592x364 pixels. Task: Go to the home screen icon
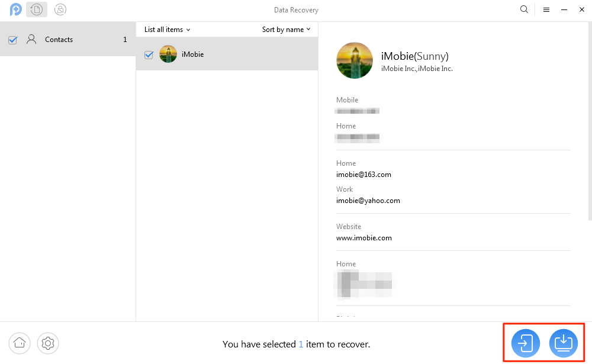tap(20, 343)
